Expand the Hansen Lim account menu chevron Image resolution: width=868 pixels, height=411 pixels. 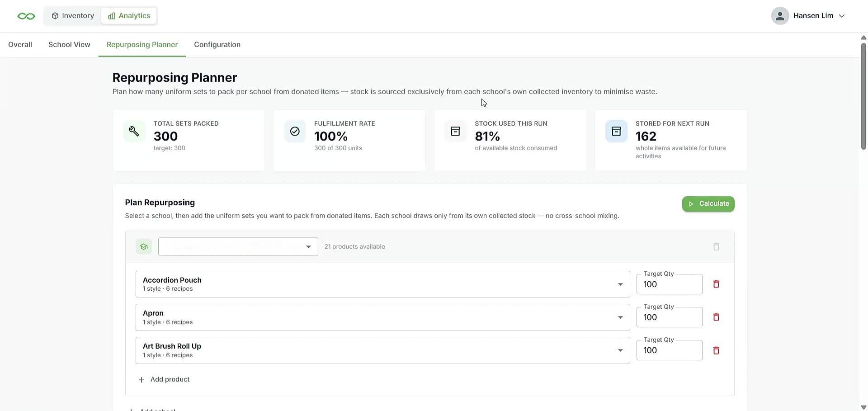842,16
